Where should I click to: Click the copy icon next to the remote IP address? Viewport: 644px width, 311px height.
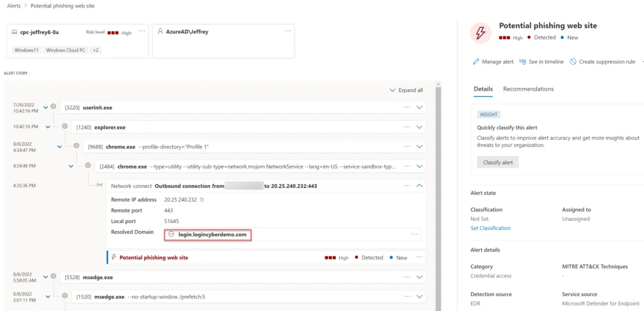(202, 200)
